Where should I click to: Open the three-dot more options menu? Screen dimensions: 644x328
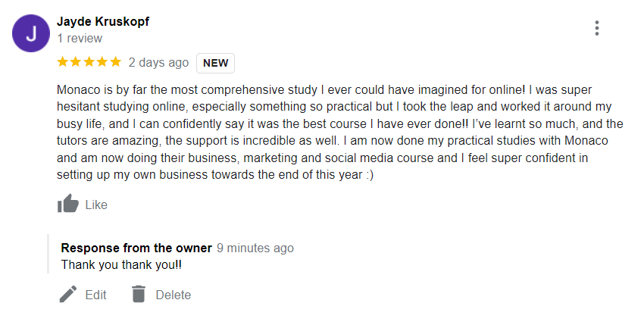[597, 29]
